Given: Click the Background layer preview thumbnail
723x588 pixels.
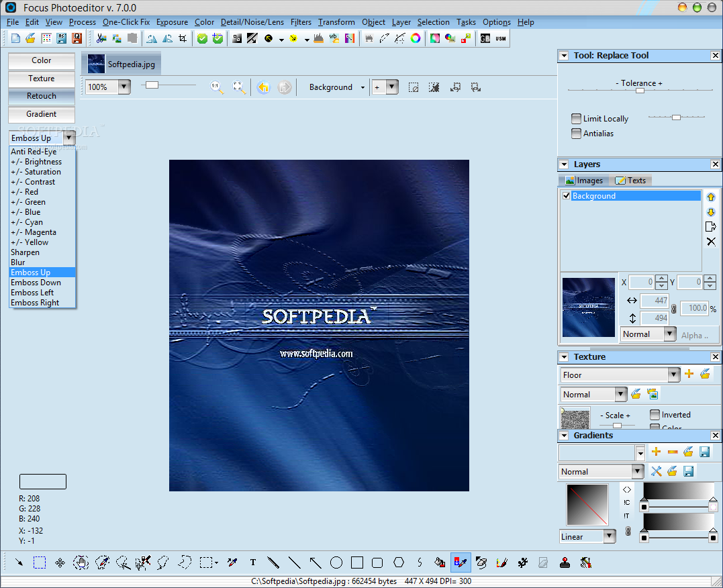Looking at the screenshot, I should tap(588, 307).
